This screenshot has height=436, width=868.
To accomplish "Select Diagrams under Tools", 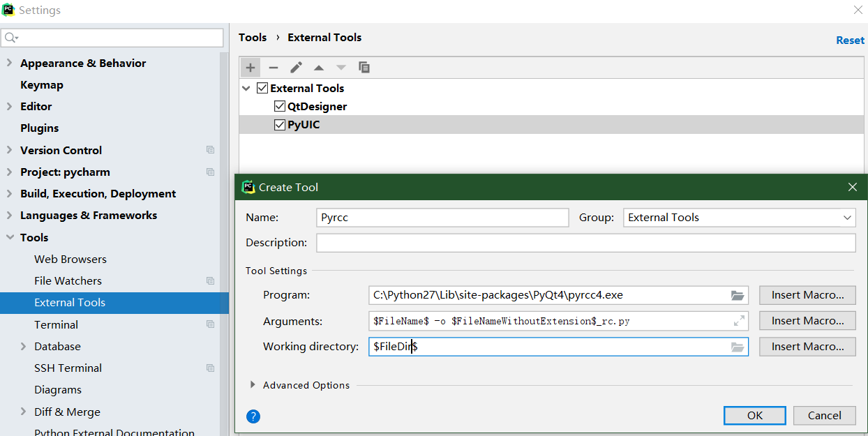I will coord(58,389).
